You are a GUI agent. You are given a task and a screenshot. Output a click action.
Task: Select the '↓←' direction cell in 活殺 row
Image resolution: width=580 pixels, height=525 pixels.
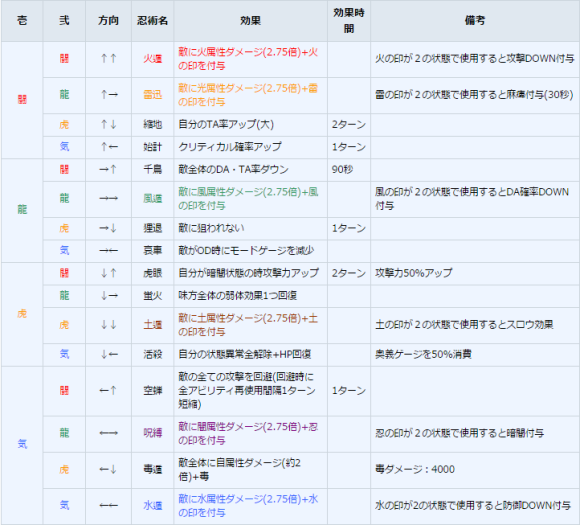point(108,354)
